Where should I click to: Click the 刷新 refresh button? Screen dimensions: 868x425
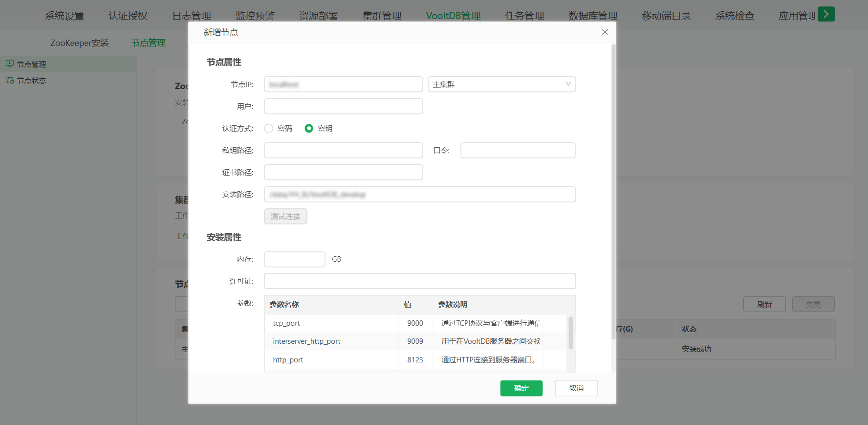tap(764, 304)
